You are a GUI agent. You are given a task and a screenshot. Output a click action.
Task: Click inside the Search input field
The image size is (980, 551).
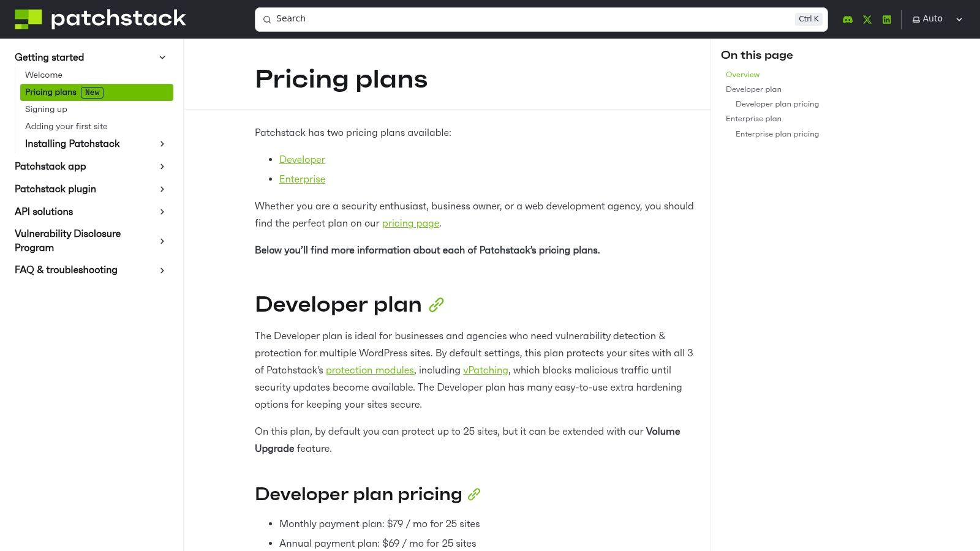[x=490, y=19]
